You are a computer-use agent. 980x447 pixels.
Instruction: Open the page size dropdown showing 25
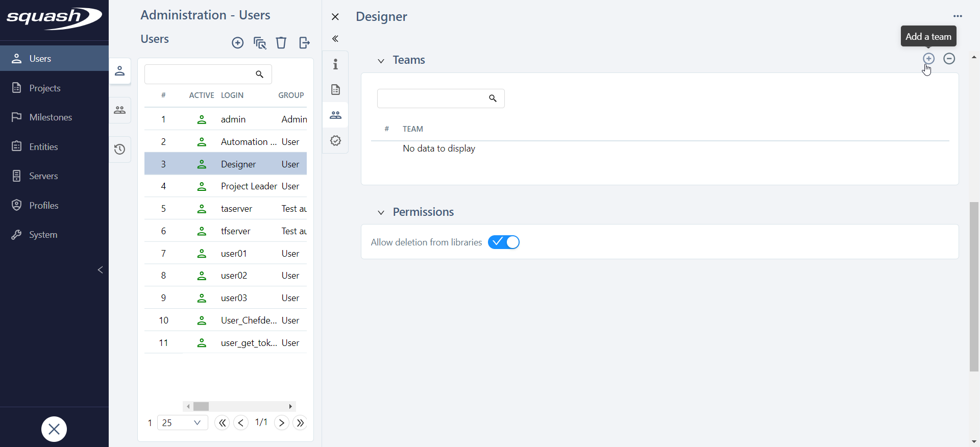[x=182, y=423]
